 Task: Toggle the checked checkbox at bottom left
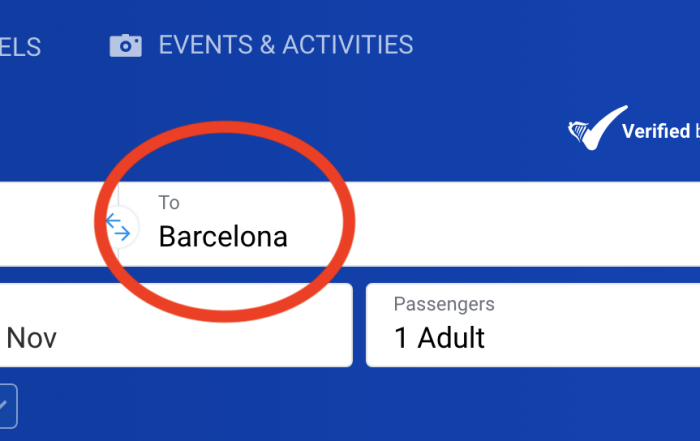point(8,406)
